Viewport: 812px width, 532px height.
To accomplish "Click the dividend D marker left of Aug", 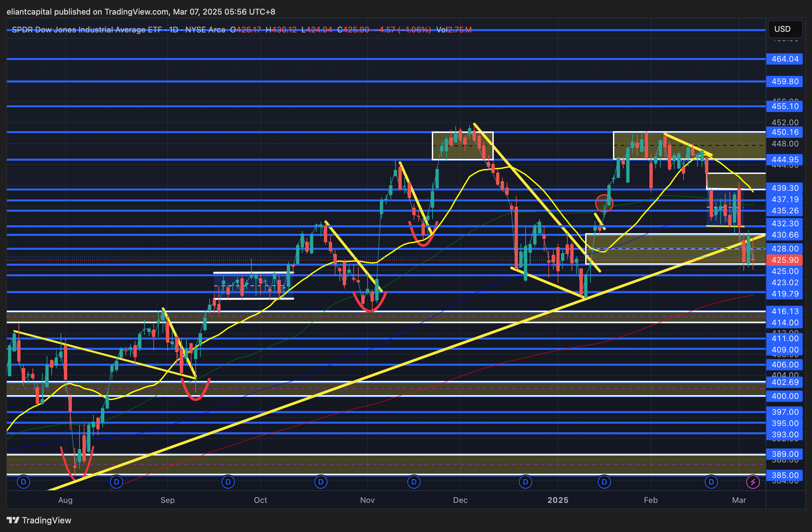I will 24,482.
